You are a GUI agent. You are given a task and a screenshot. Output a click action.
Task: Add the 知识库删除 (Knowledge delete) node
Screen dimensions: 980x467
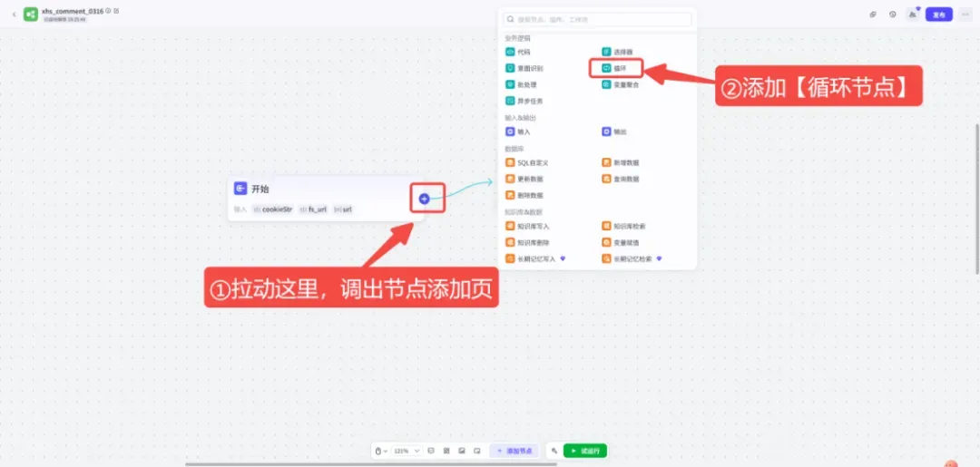pyautogui.click(x=527, y=241)
